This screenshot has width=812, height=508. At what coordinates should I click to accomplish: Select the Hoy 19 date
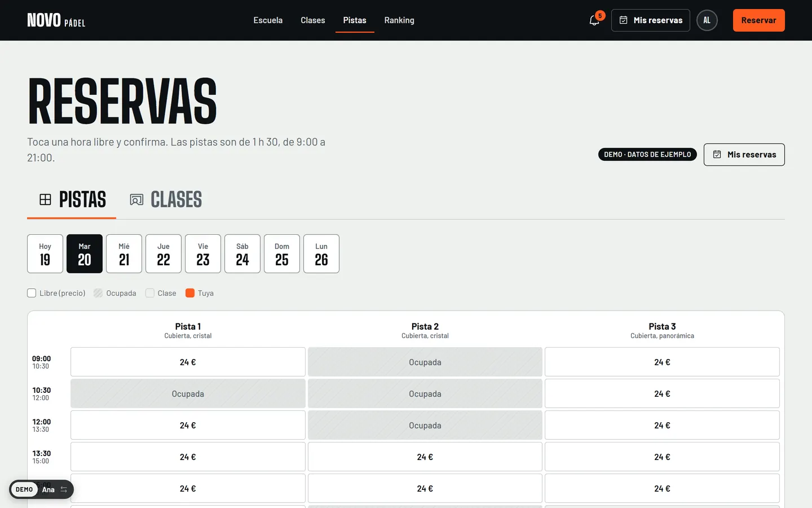(45, 254)
